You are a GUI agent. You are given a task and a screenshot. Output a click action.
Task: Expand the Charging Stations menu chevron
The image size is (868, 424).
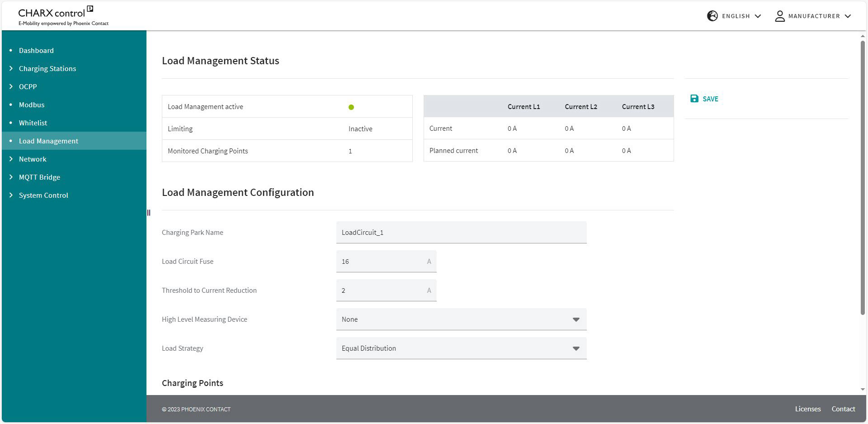click(x=11, y=68)
